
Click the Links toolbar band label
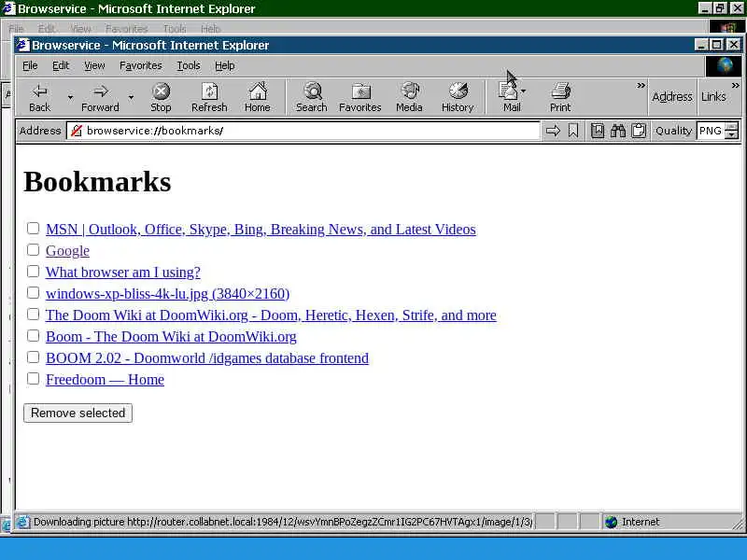tap(713, 97)
